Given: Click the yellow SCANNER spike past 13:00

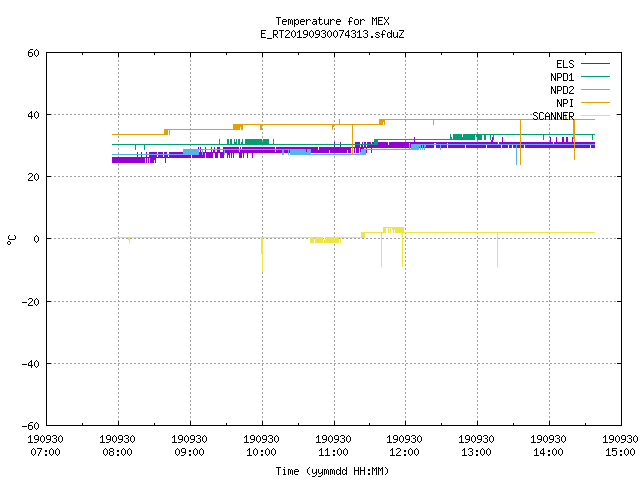Looking at the screenshot, I should point(497,250).
